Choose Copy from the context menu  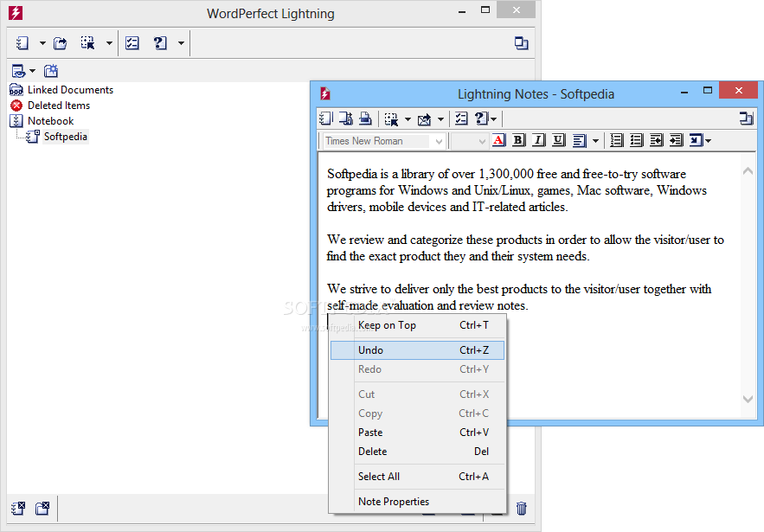pos(418,413)
